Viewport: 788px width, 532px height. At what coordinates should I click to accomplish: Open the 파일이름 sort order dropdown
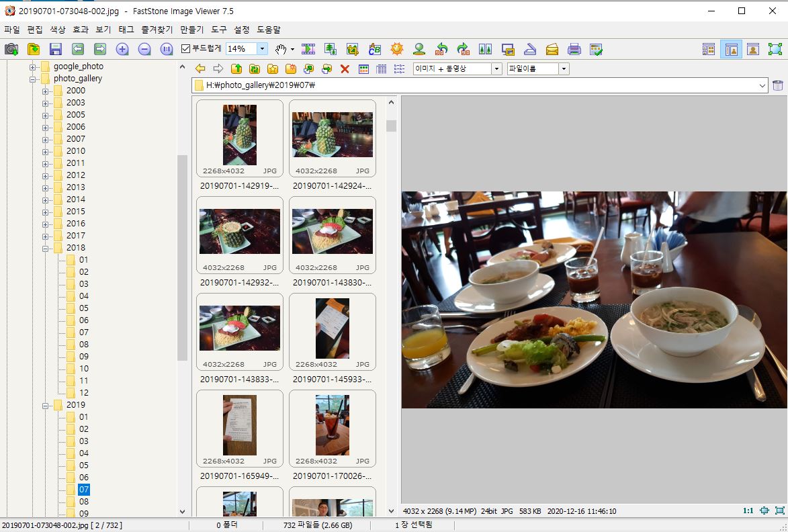(564, 69)
